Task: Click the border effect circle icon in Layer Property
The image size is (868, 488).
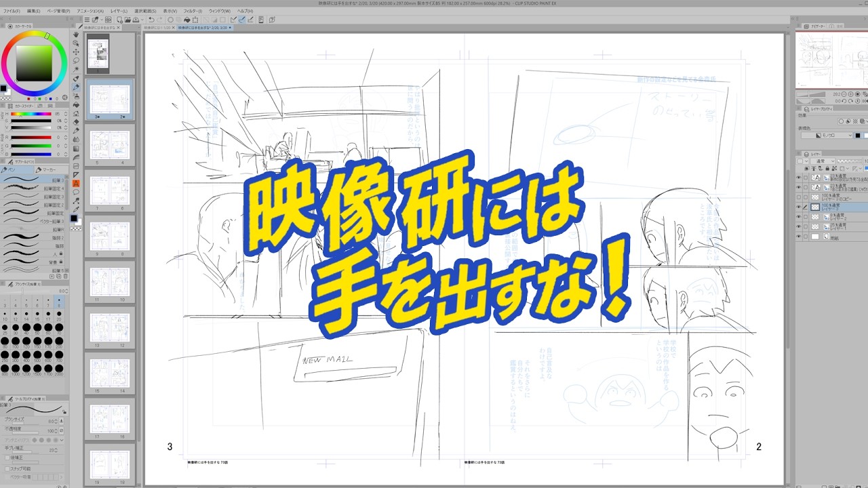Action: click(x=841, y=121)
